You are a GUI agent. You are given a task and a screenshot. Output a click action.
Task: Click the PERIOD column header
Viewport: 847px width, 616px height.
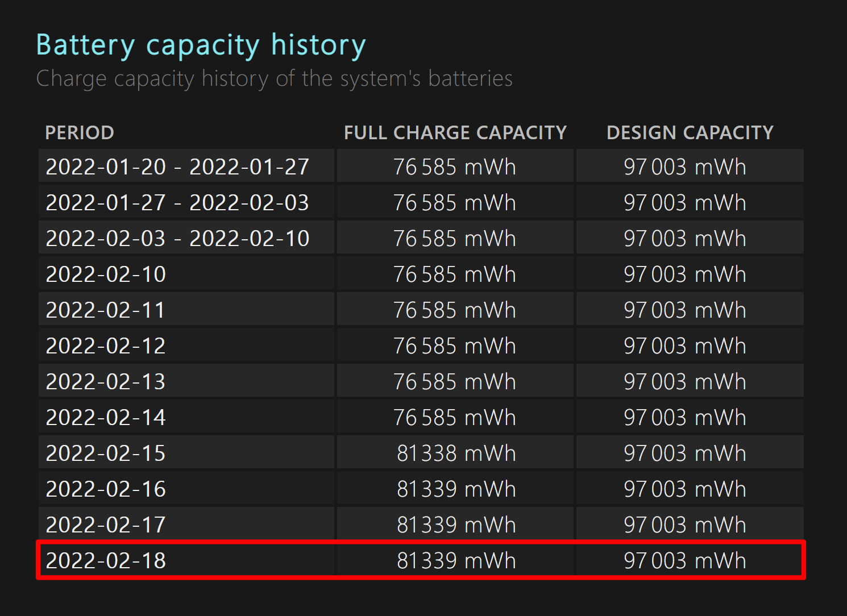point(80,132)
